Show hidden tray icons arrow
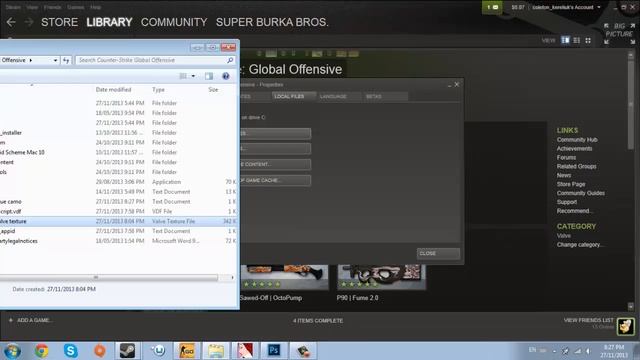Viewport: 640px width, 360px height. [554, 351]
